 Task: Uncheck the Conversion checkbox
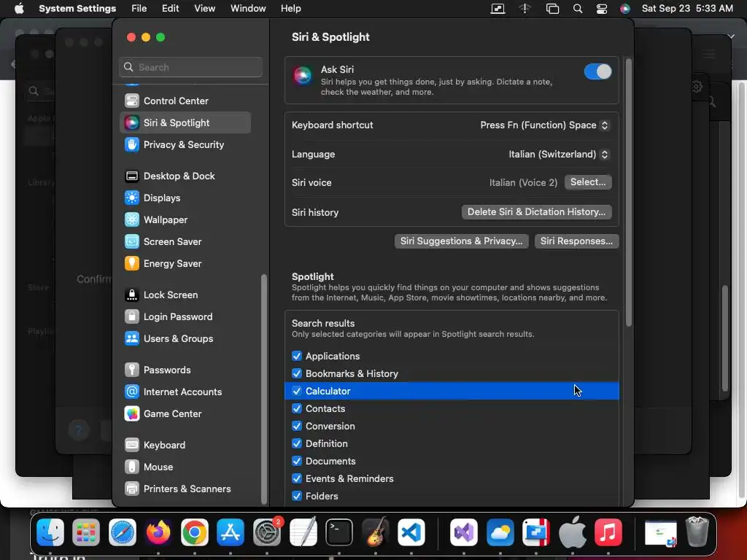pyautogui.click(x=297, y=426)
